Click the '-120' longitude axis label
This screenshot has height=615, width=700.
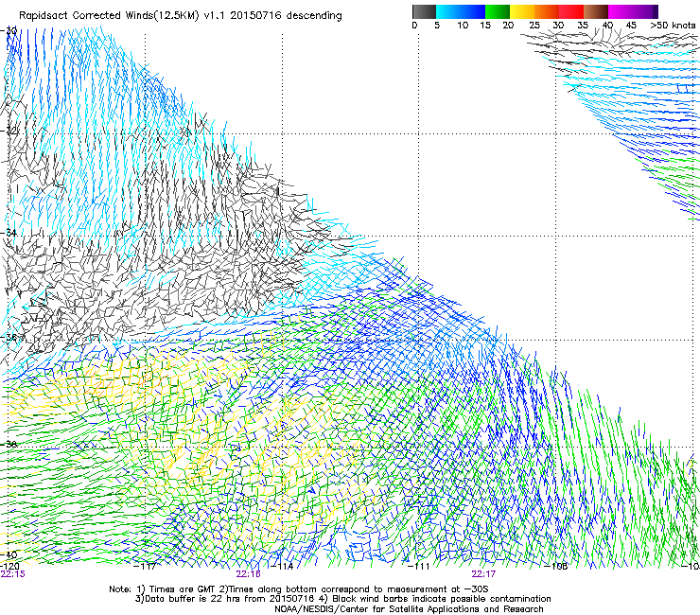[9, 566]
